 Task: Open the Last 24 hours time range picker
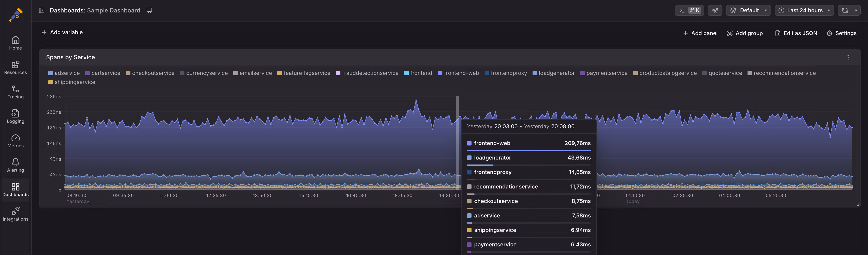click(x=804, y=10)
